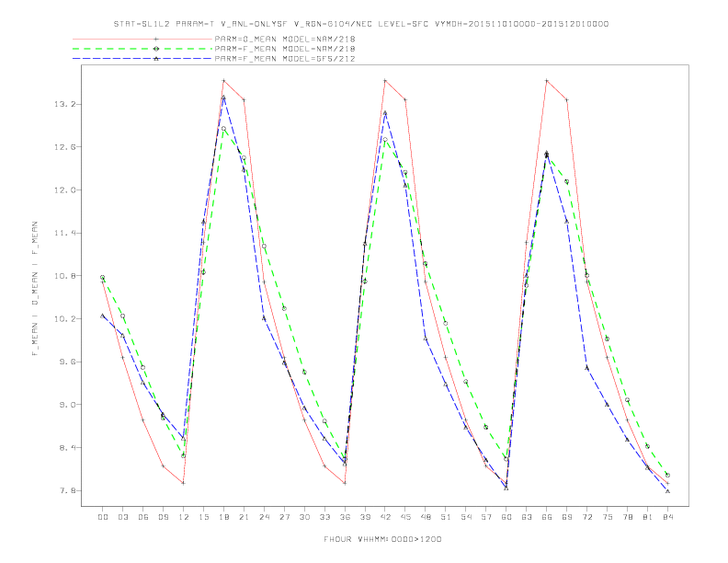Click the vertical y-axis title F_MEAN O_MEAN F_MEAN
728x563 pixels.
(x=35, y=289)
